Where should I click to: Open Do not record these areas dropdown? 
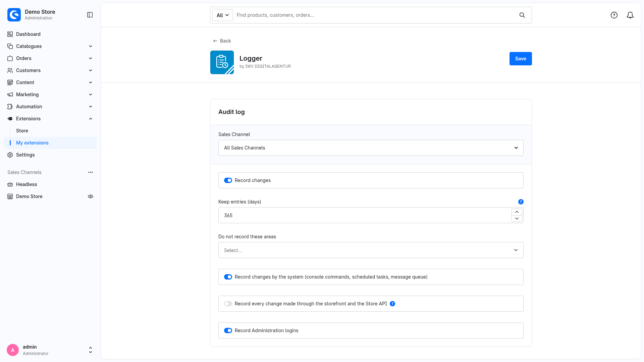pyautogui.click(x=371, y=250)
